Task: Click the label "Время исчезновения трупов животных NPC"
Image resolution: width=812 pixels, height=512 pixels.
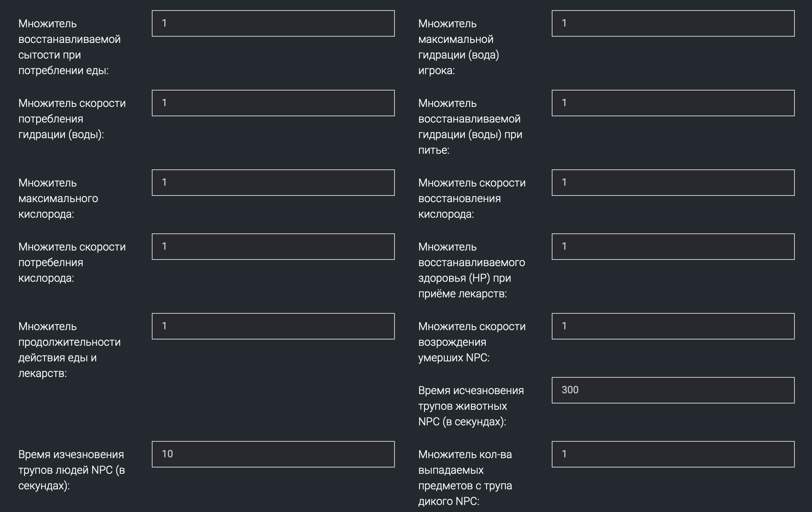Action: [x=471, y=406]
